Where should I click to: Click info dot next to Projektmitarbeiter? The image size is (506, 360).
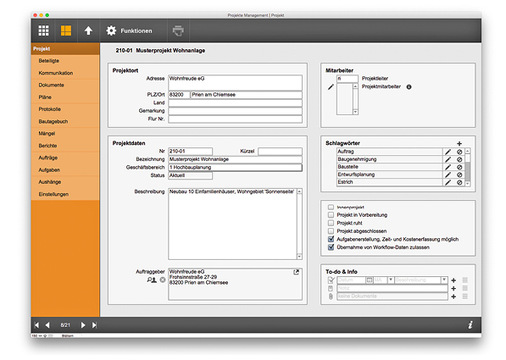pos(409,87)
